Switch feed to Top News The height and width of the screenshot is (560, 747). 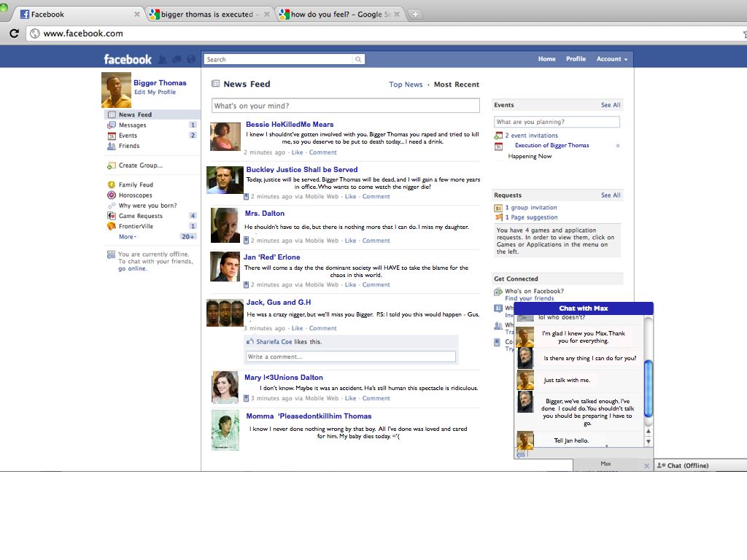click(x=406, y=85)
